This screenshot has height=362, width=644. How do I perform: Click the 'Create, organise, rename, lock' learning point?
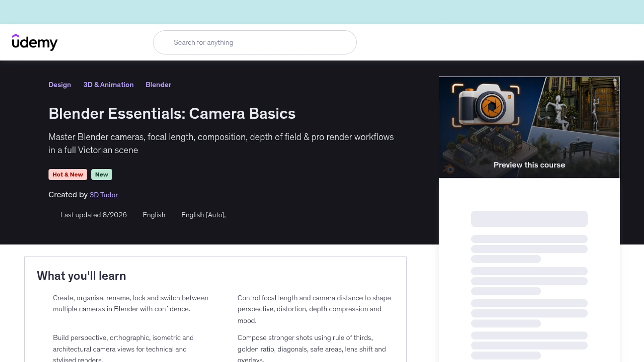pos(131,303)
